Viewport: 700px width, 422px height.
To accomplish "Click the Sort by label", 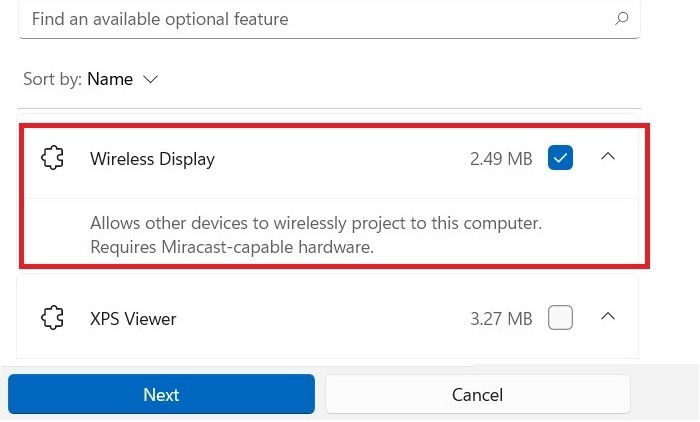I will [x=52, y=79].
